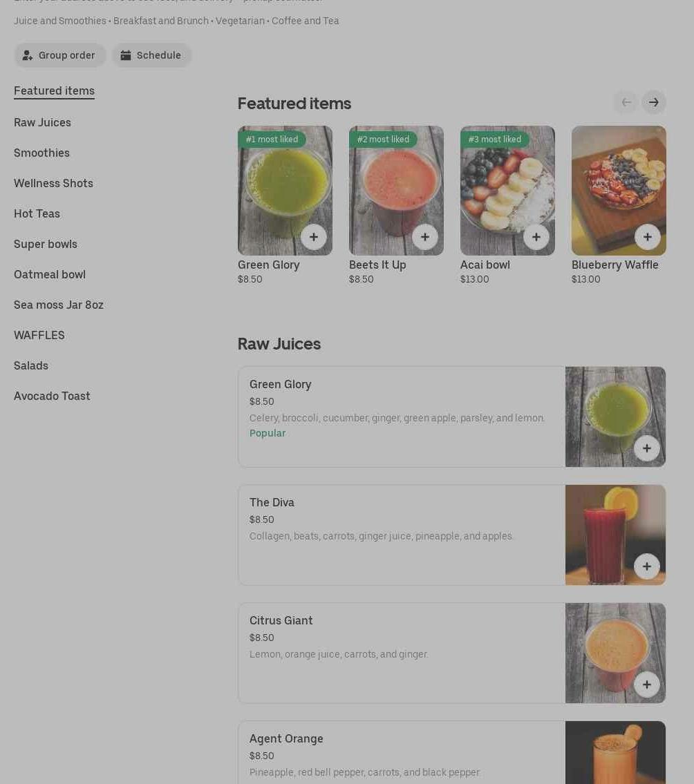Navigate to Avocado Toast section

pyautogui.click(x=52, y=396)
